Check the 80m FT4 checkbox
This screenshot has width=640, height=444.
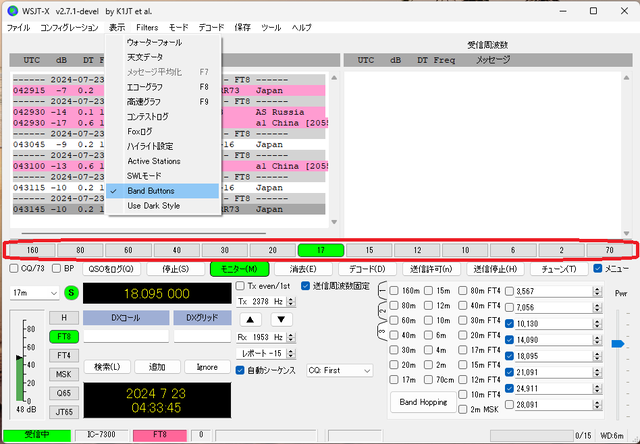point(462,291)
